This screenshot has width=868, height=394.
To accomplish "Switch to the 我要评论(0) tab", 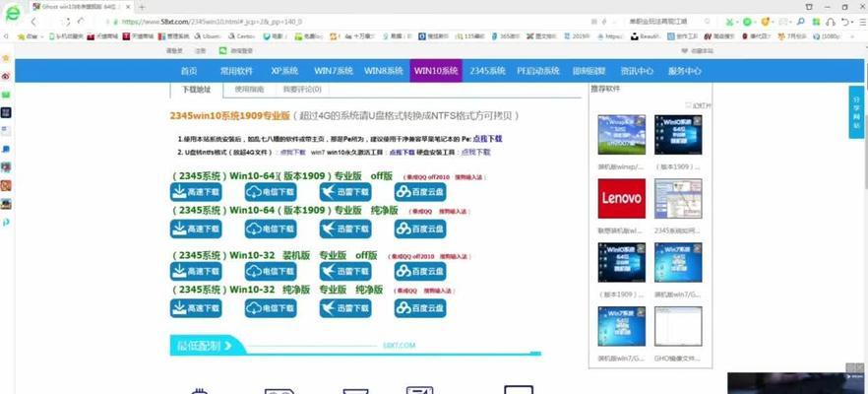I will click(302, 90).
